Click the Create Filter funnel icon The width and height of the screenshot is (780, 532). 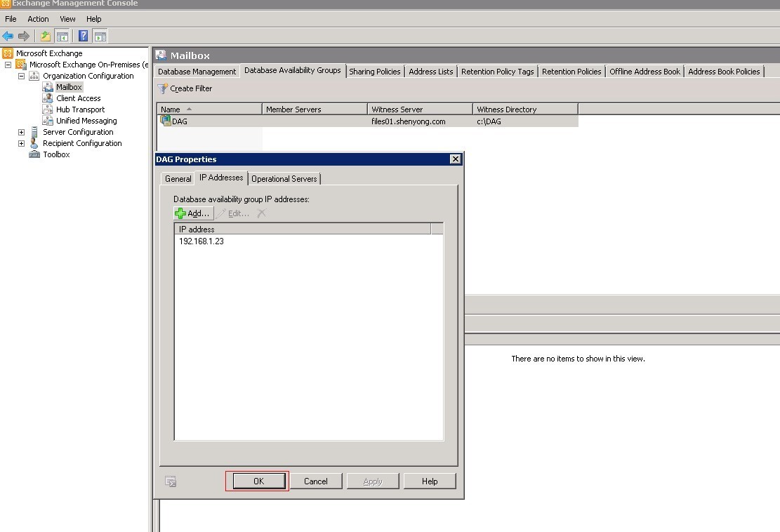(162, 88)
